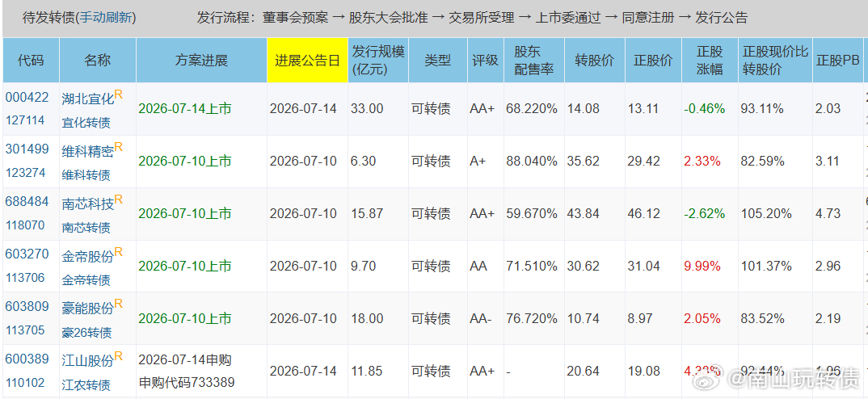
Task: Open stock code 301499 link
Action: point(27,149)
